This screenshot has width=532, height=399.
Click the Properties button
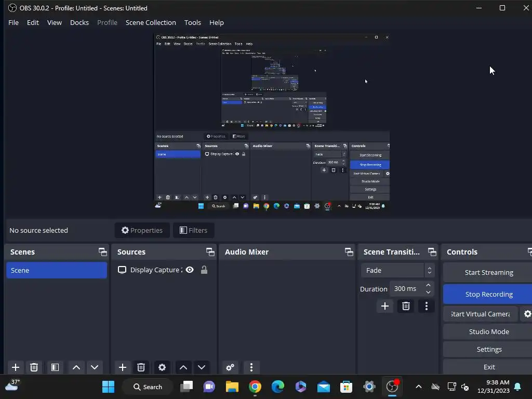click(142, 230)
